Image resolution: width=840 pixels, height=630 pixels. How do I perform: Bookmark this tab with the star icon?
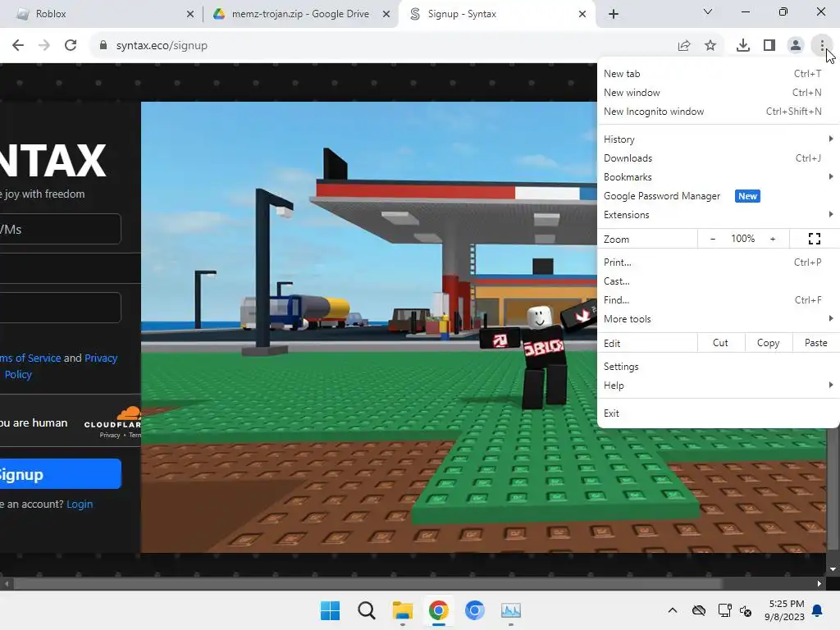[710, 46]
